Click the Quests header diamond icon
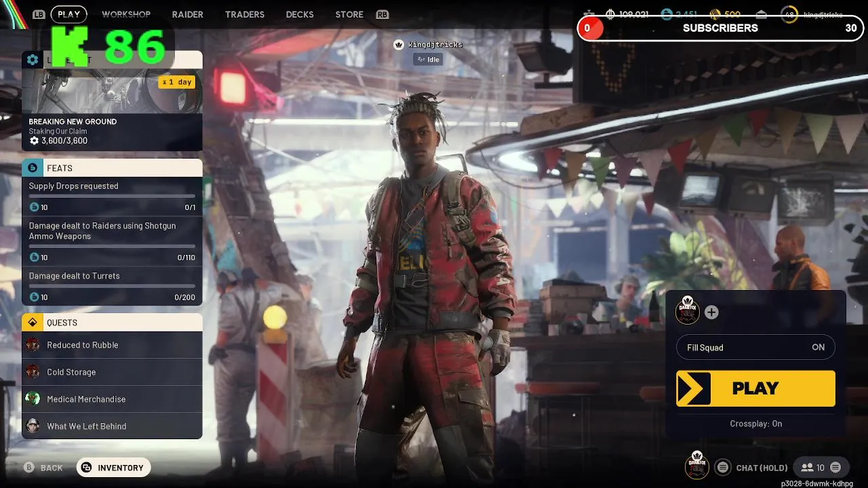Viewport: 868px width, 488px height. coord(33,323)
